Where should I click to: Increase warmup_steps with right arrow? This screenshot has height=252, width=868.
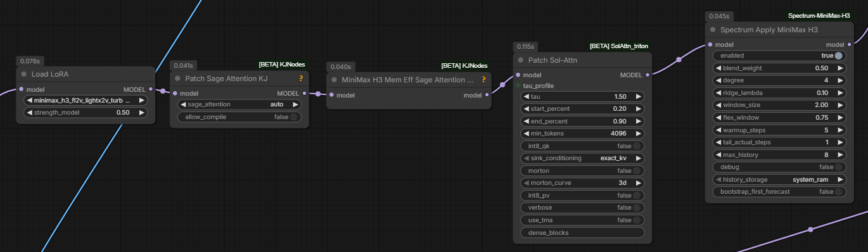[x=841, y=130]
